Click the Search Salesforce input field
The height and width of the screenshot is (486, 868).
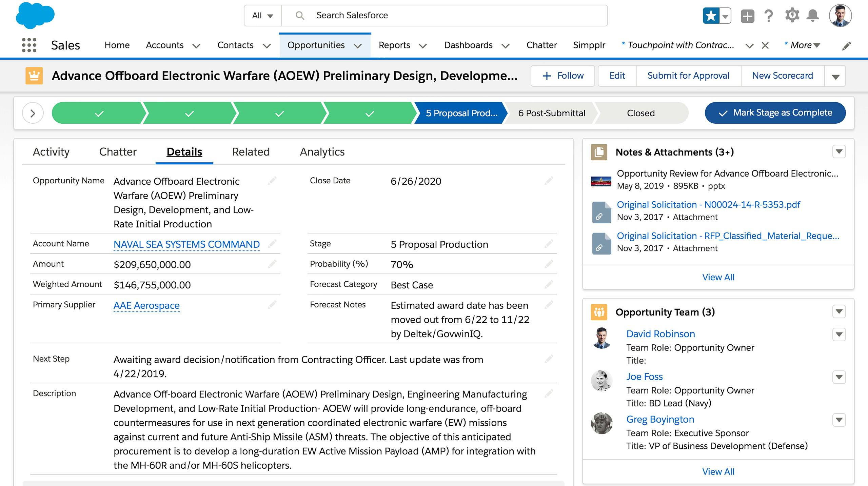point(444,16)
